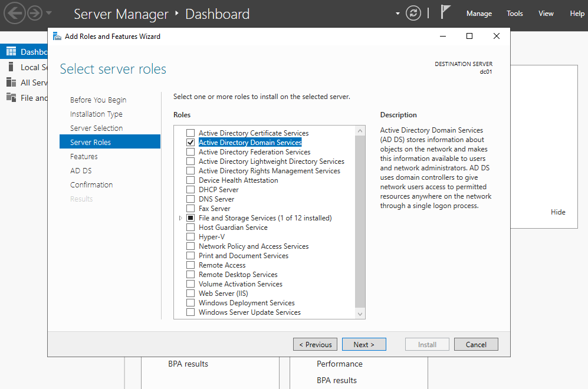The image size is (588, 389).
Task: Click scroll up arrow in Roles list
Action: [x=360, y=131]
